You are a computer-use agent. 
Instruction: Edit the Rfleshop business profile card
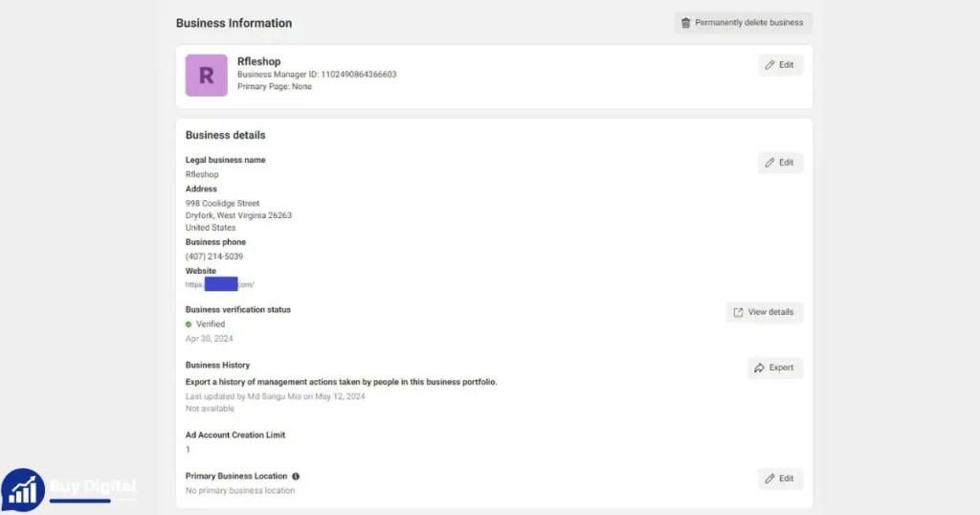pyautogui.click(x=780, y=65)
